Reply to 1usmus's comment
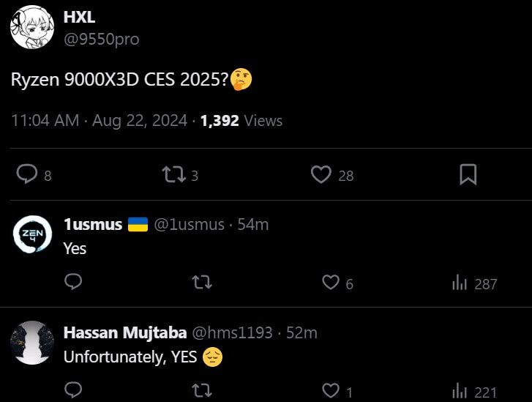The width and height of the screenshot is (532, 402). (73, 282)
